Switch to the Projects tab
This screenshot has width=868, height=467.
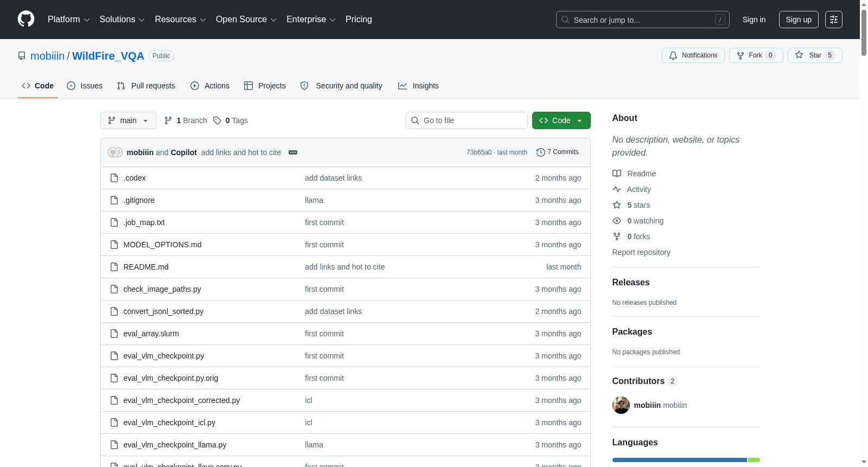tap(265, 86)
